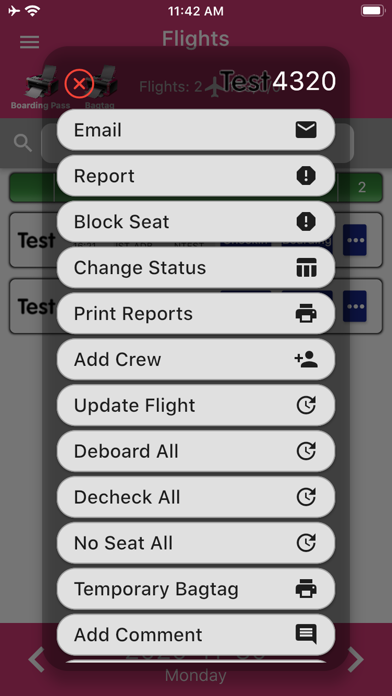Tap the exclamation icon on Report row
Viewport: 392px width, 696px height.
point(306,176)
